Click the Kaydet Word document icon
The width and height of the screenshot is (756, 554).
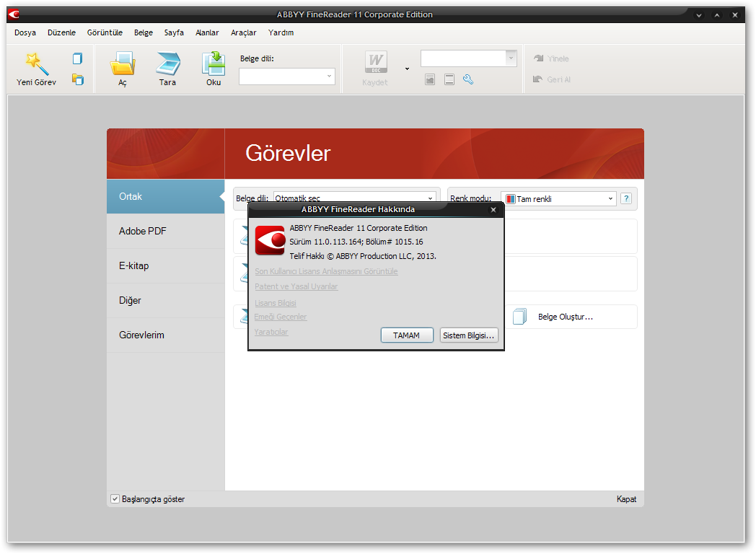pos(376,63)
